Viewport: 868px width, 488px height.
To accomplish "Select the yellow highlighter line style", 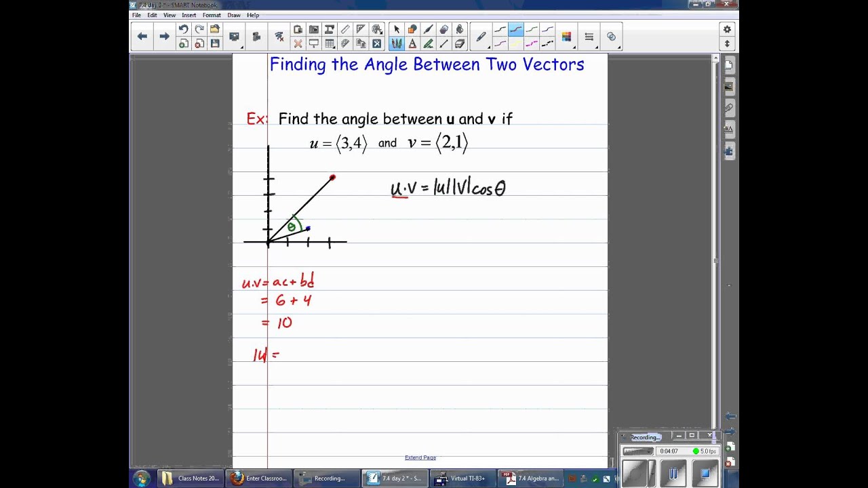I will click(516, 44).
